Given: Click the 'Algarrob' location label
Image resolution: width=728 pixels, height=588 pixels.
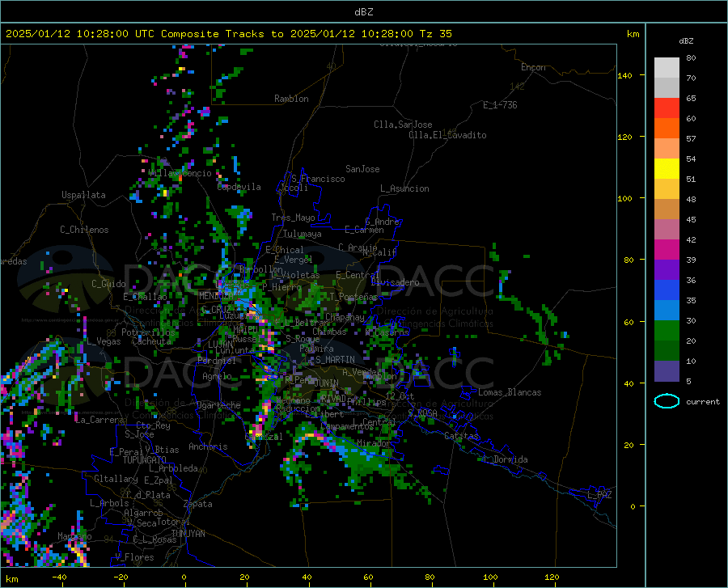Looking at the screenshot, I should pos(143,513).
